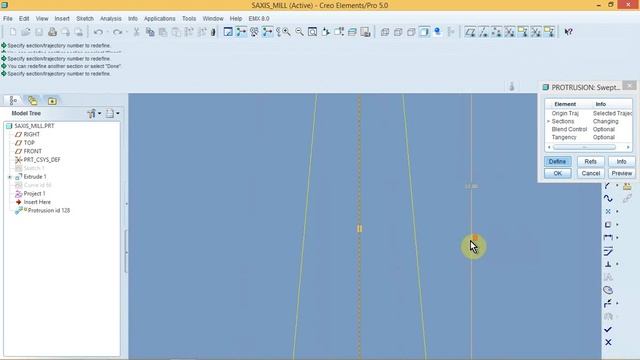Viewport: 640px width, 360px height.
Task: Select the Insert Here marker
Action: (x=37, y=202)
